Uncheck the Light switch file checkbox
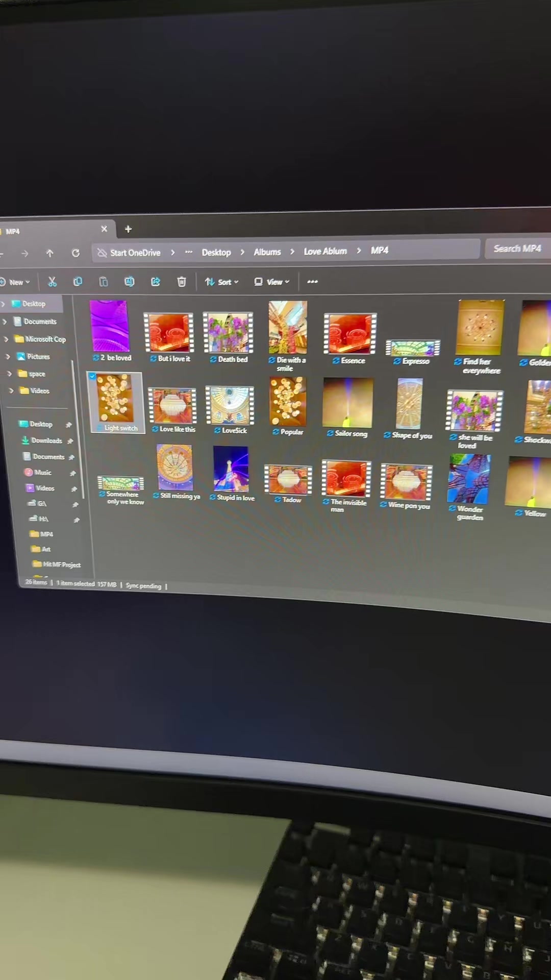Screen dimensions: 551x980 pyautogui.click(x=92, y=376)
